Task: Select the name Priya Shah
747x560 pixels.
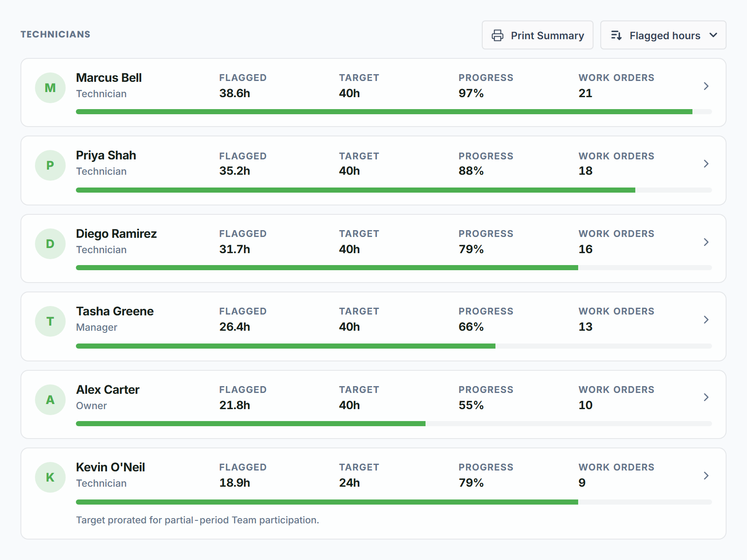Action: click(106, 156)
